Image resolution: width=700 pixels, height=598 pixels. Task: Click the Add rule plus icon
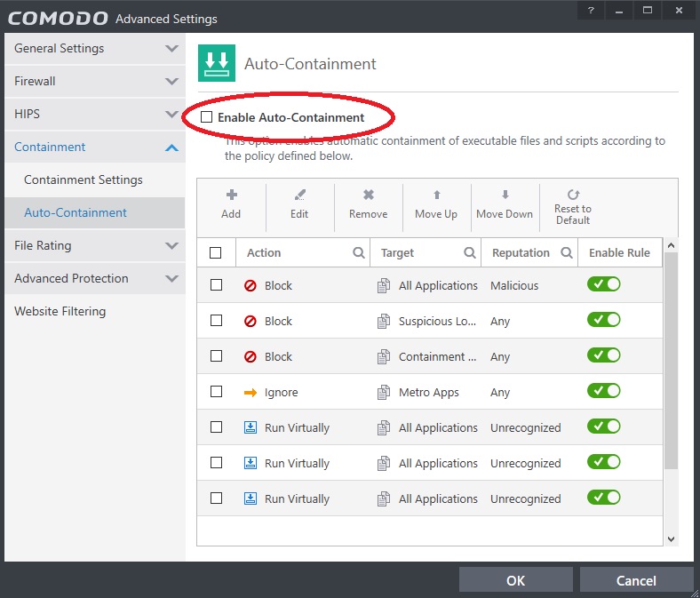pyautogui.click(x=231, y=195)
